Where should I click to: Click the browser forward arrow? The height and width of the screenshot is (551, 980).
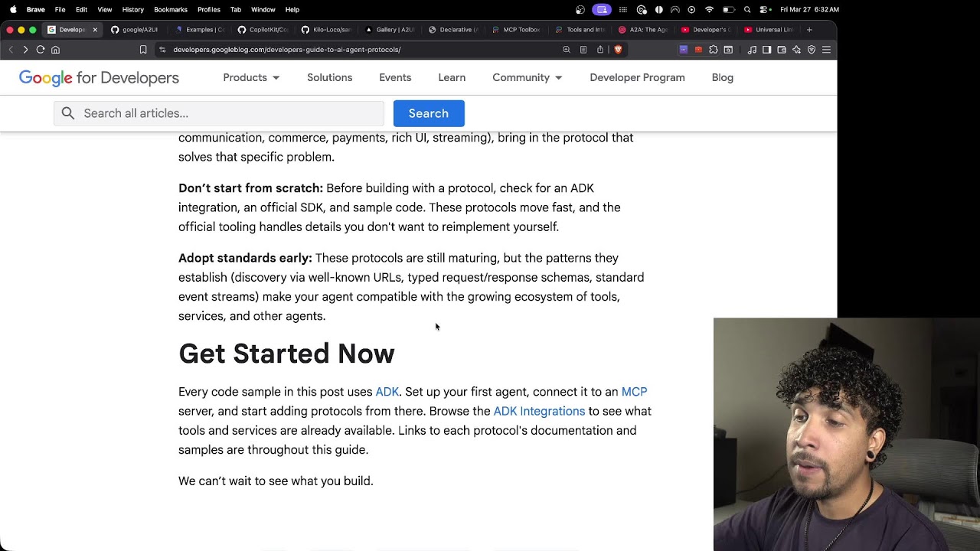coord(25,50)
